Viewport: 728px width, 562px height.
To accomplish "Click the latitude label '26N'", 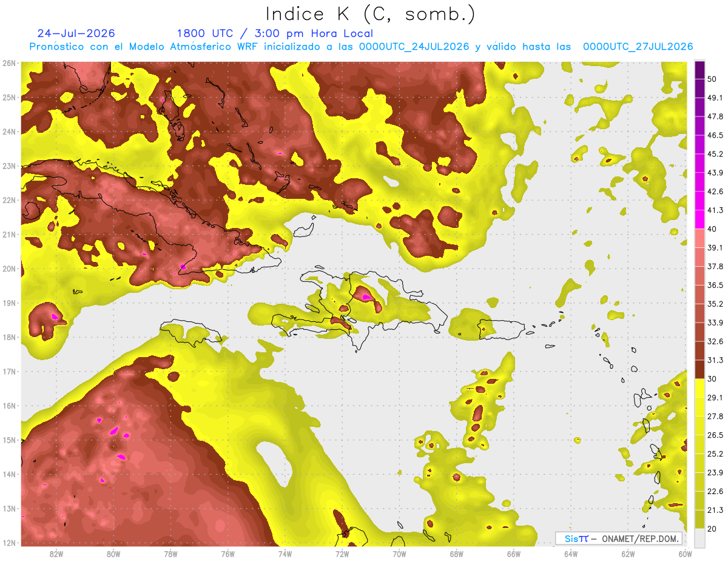I will 9,63.
